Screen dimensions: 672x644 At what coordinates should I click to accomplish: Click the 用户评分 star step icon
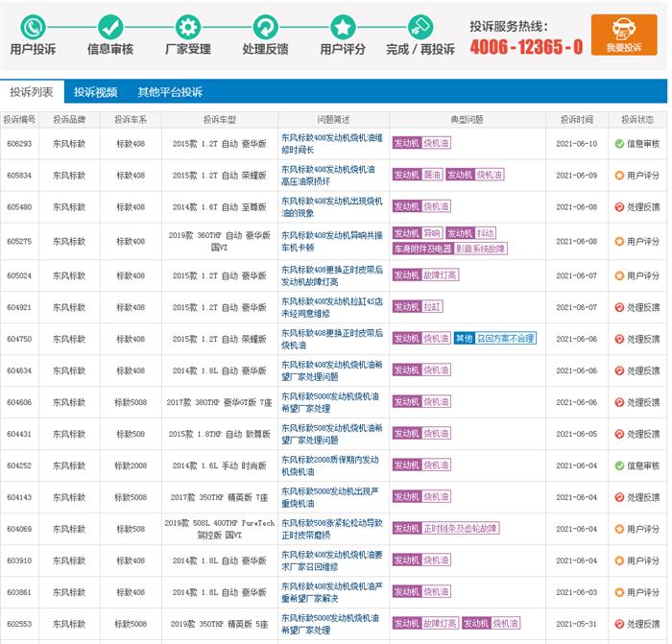pyautogui.click(x=343, y=27)
